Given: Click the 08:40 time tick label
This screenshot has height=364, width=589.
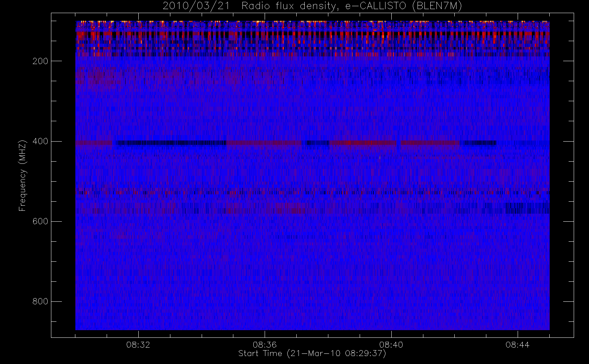Looking at the screenshot, I should pos(391,345).
